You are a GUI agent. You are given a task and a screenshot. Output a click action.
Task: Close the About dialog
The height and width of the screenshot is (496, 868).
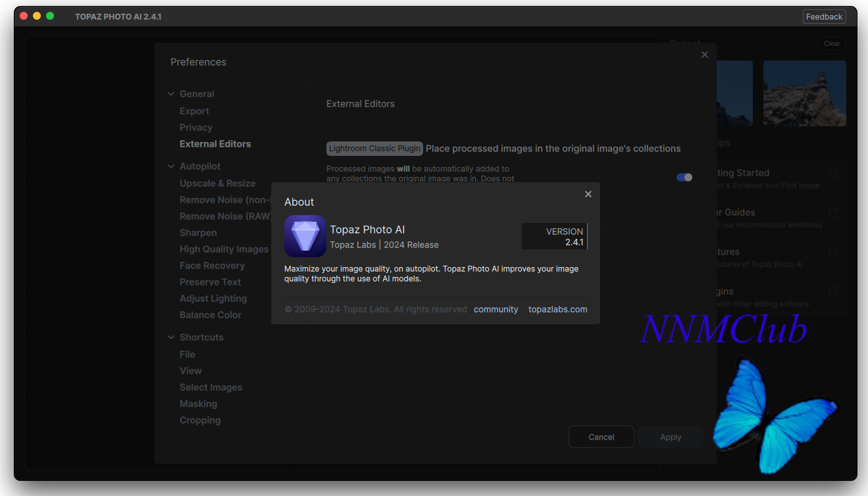(588, 194)
